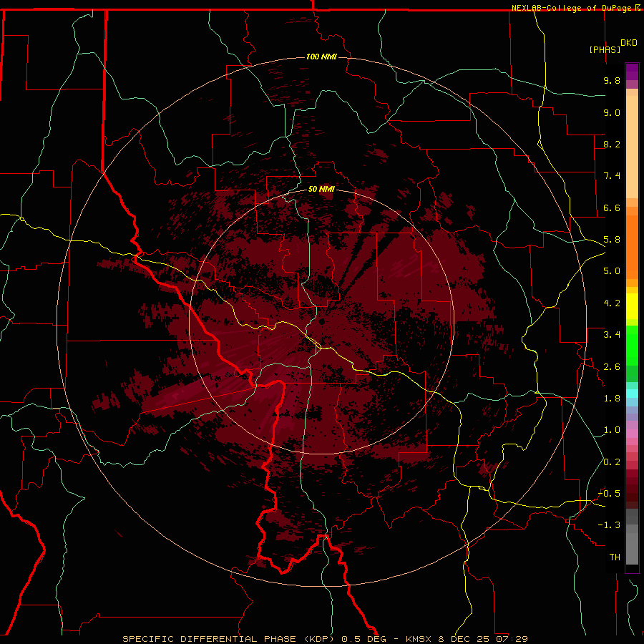Click the KMSX station identifier

(420, 639)
